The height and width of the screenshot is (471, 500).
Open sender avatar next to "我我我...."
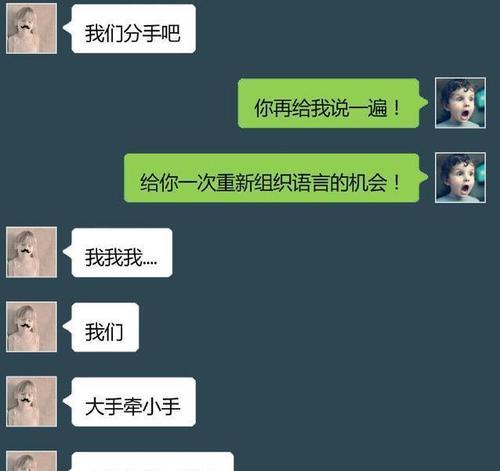(x=31, y=252)
